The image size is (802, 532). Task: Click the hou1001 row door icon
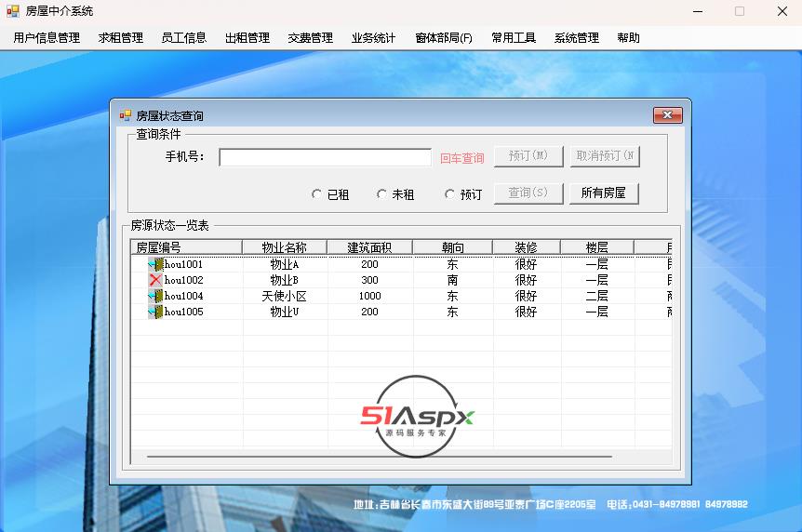click(155, 264)
